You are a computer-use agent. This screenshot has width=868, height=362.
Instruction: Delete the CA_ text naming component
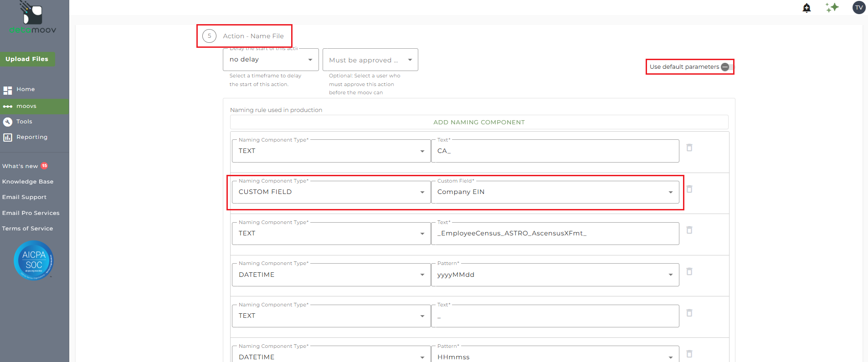pyautogui.click(x=689, y=148)
